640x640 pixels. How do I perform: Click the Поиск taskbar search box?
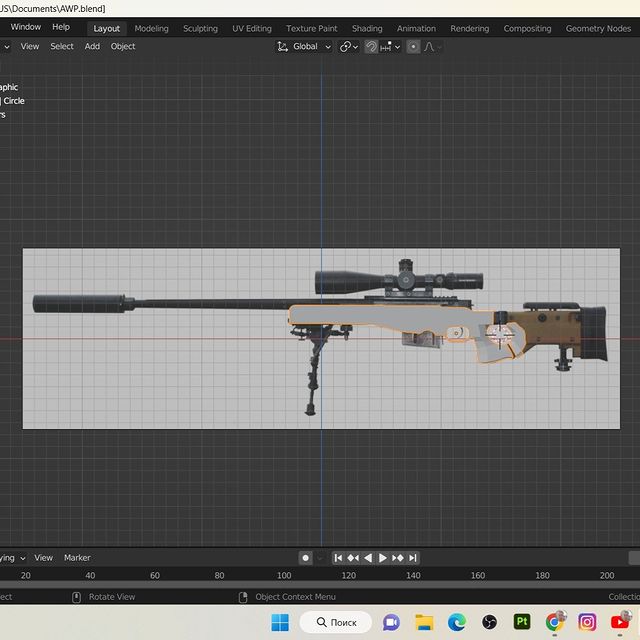click(336, 622)
